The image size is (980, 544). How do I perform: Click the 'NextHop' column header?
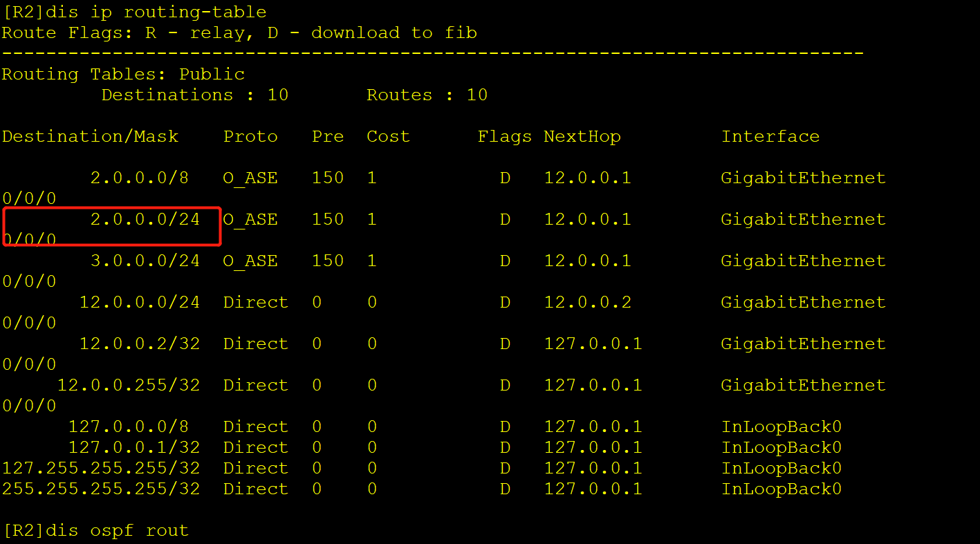(582, 136)
